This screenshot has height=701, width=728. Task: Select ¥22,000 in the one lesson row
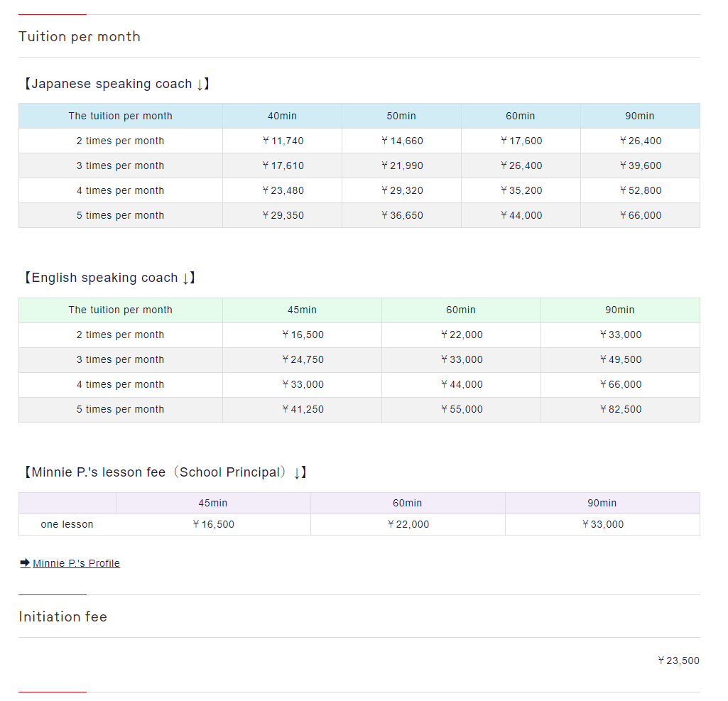click(408, 525)
